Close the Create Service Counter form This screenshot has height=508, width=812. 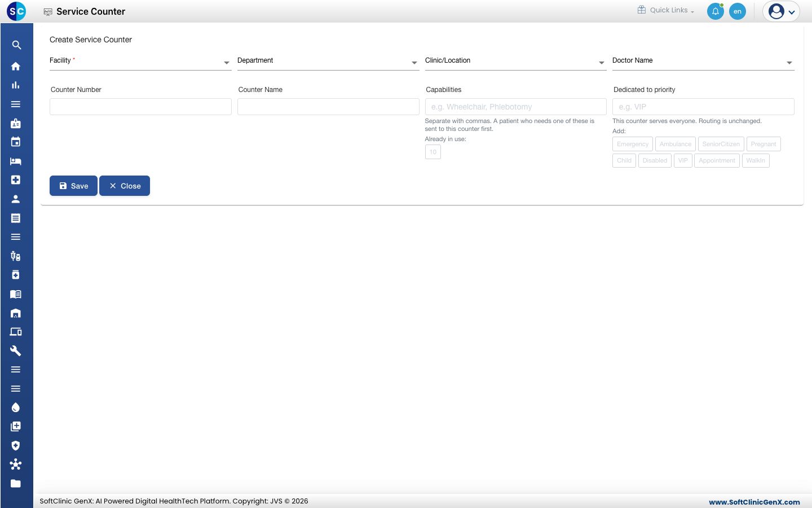pos(125,186)
